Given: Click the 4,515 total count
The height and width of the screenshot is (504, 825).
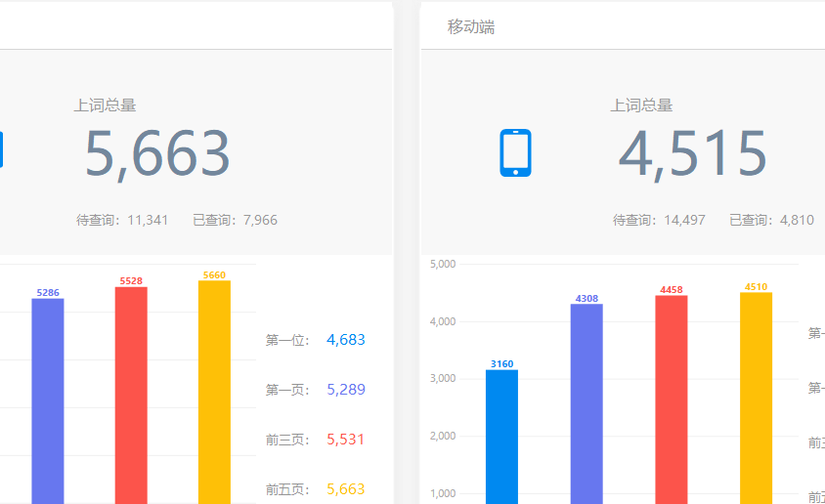Looking at the screenshot, I should pos(692,154).
